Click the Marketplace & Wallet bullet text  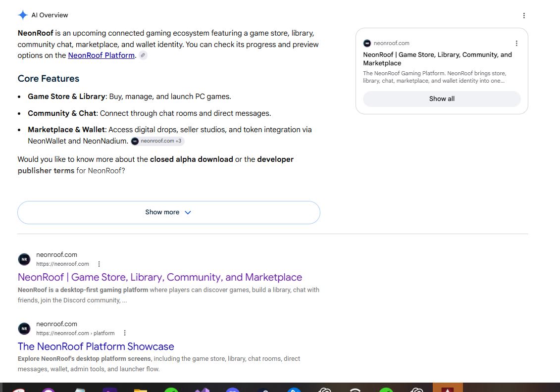170,135
